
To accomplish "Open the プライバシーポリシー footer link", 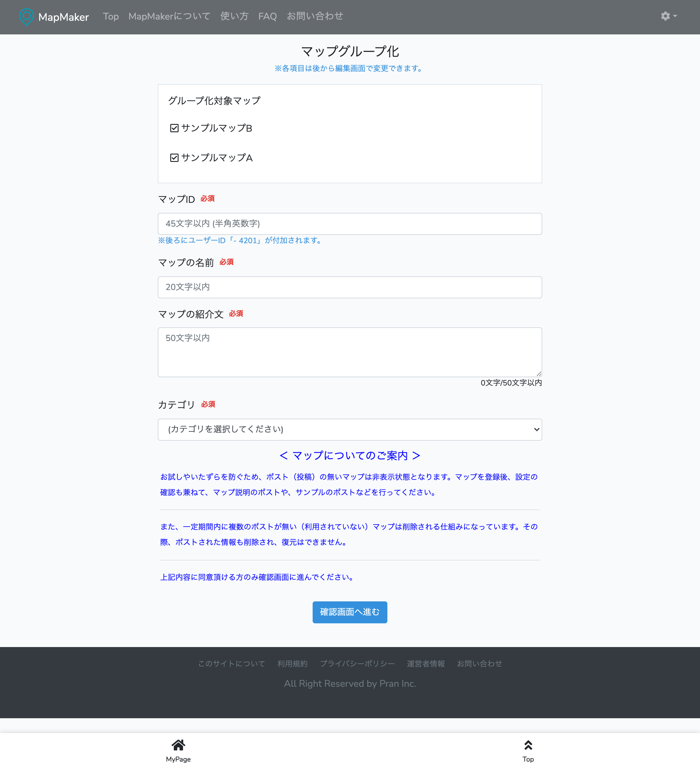I will tap(357, 664).
